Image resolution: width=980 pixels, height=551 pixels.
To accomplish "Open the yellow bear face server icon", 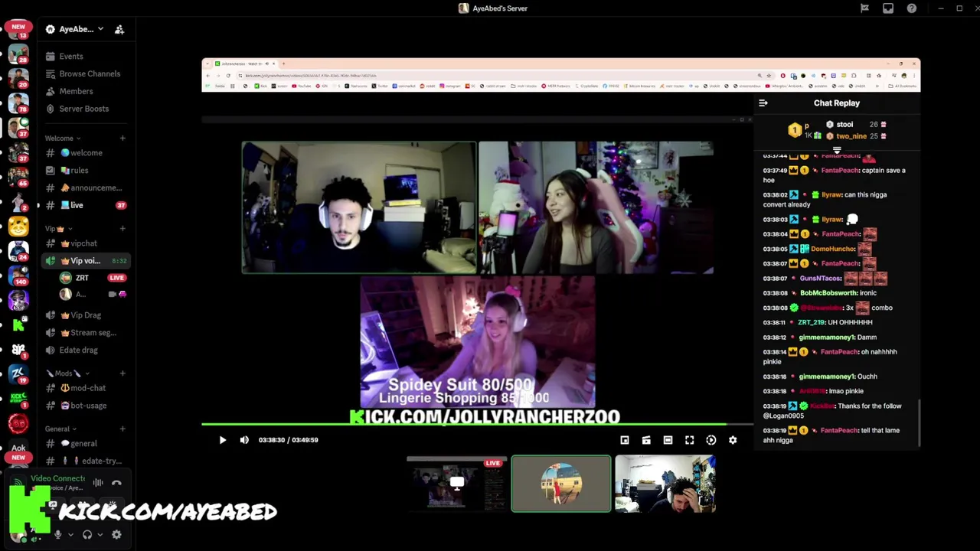I will [x=18, y=226].
